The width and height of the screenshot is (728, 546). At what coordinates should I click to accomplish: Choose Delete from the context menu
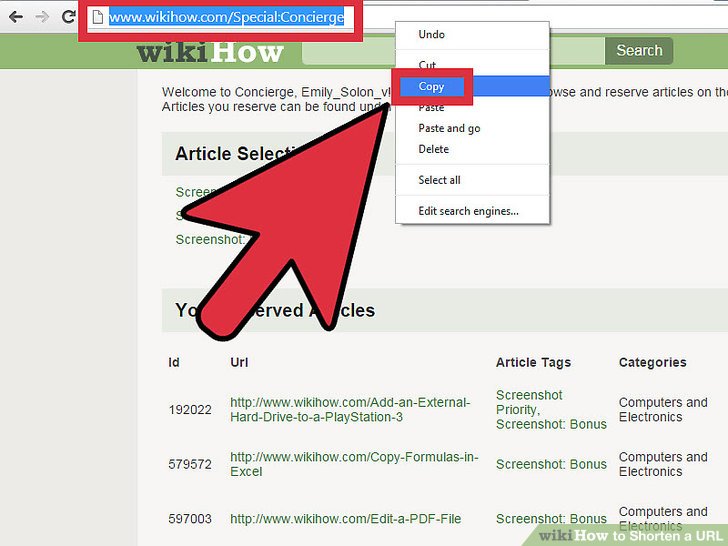[433, 149]
